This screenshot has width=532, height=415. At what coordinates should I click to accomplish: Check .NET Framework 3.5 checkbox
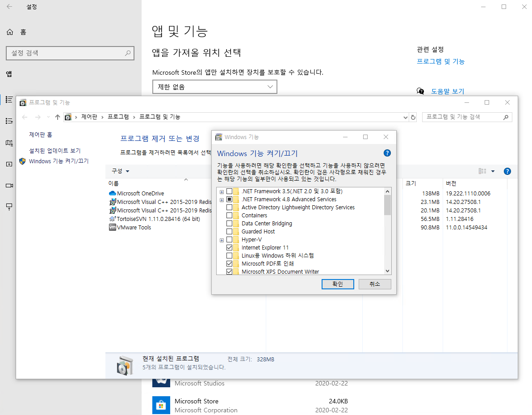click(x=229, y=191)
